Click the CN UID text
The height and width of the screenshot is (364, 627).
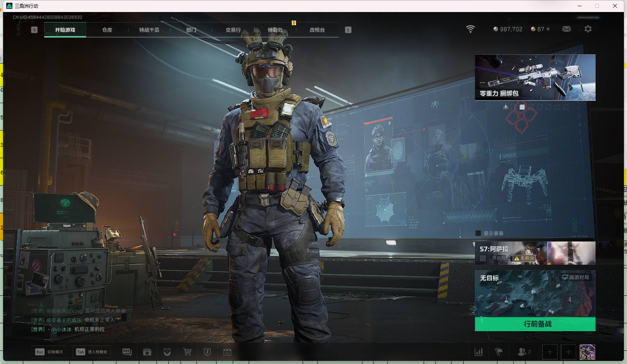47,17
